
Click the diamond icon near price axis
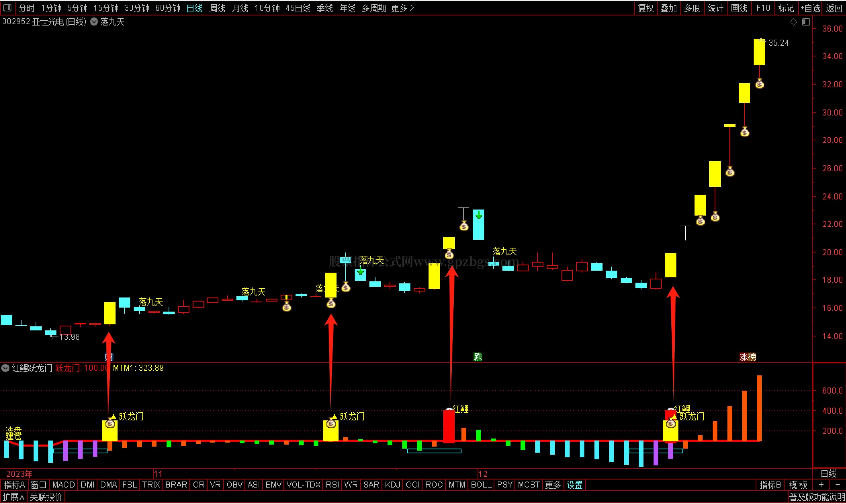click(793, 22)
